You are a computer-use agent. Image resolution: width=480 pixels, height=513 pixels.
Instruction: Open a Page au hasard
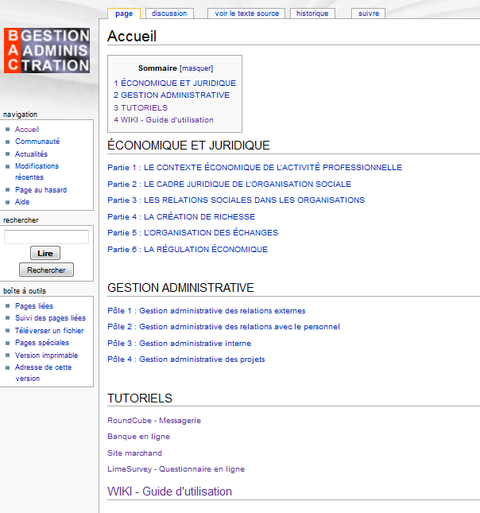(41, 190)
